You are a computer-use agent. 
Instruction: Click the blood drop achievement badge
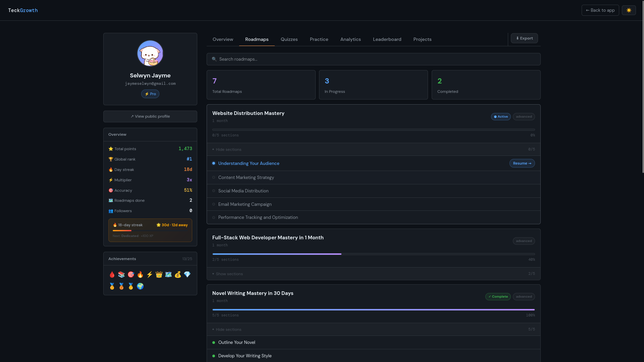(112, 275)
